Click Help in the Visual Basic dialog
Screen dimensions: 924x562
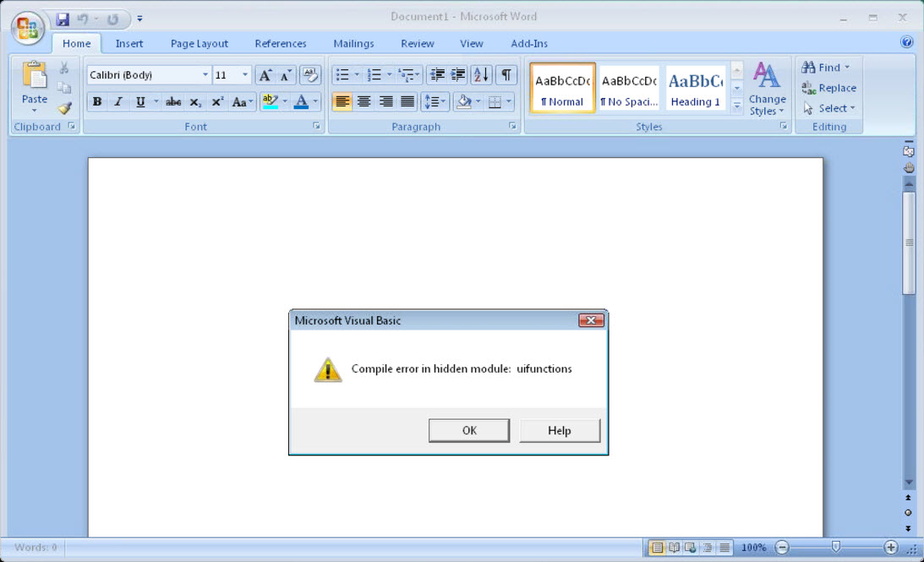tap(560, 431)
